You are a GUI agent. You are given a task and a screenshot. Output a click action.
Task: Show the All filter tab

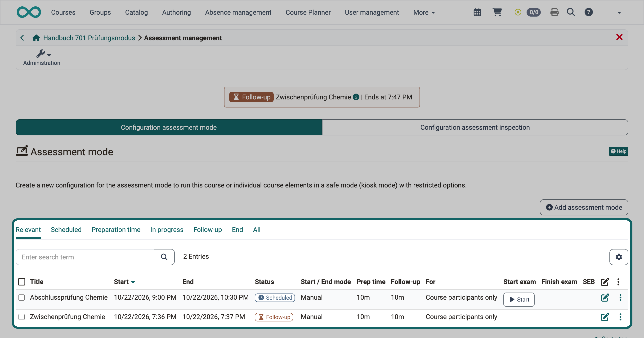click(x=256, y=230)
